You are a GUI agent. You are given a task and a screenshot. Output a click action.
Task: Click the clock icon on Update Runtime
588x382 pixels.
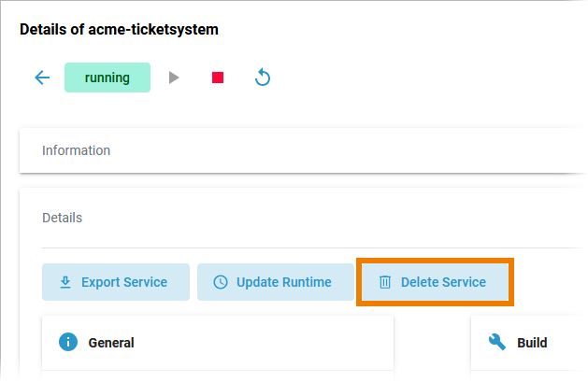point(221,282)
